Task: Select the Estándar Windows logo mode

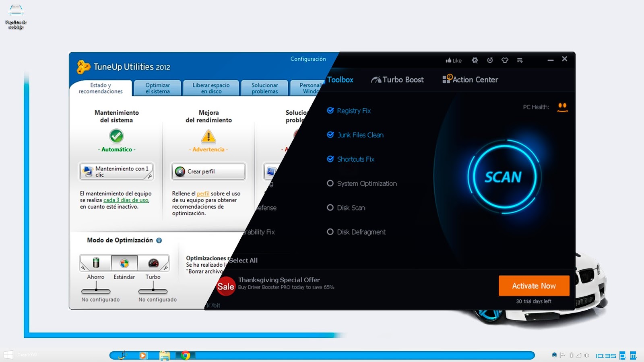Action: 124,263
